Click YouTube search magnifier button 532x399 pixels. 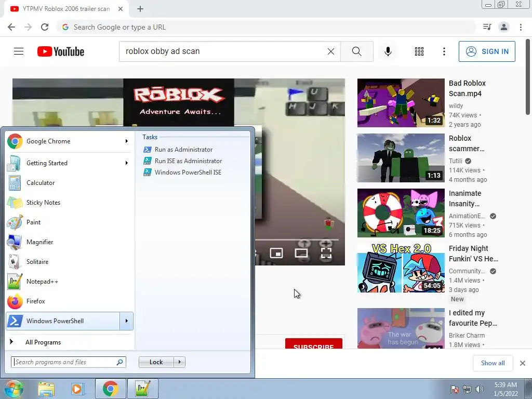tap(356, 51)
